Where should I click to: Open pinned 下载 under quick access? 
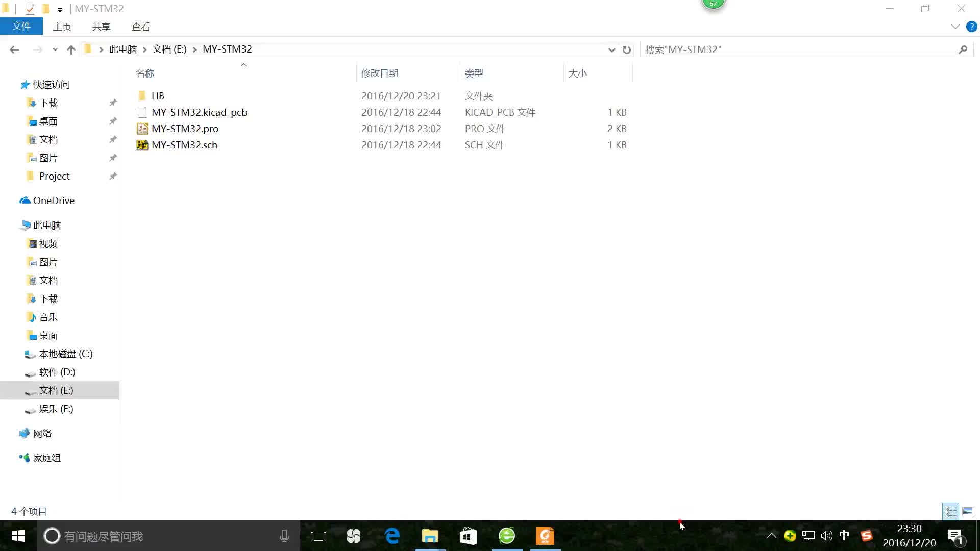coord(48,103)
